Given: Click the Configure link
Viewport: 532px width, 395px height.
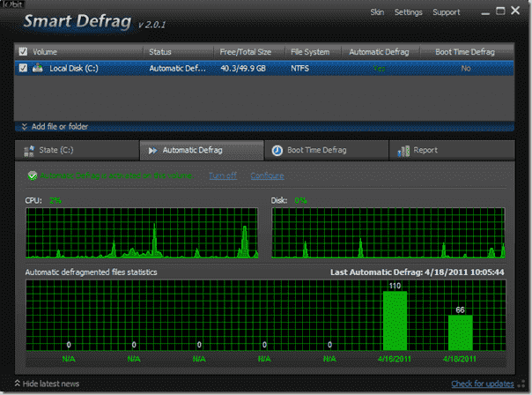Looking at the screenshot, I should (267, 175).
